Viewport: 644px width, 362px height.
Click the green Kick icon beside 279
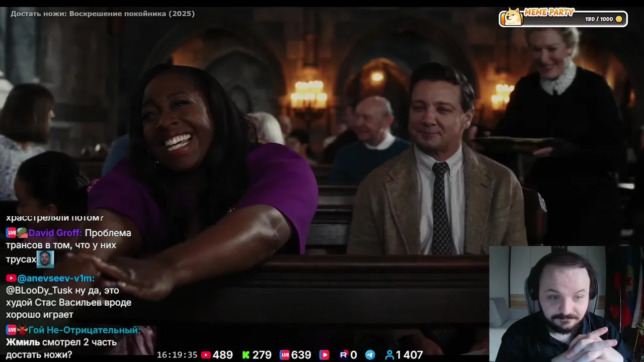pos(246,355)
